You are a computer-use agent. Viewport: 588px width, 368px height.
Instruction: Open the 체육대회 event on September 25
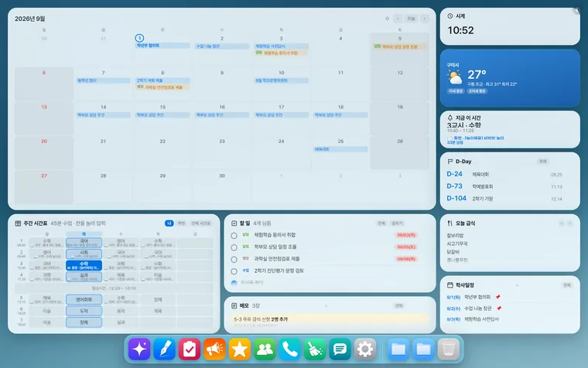[x=340, y=149]
